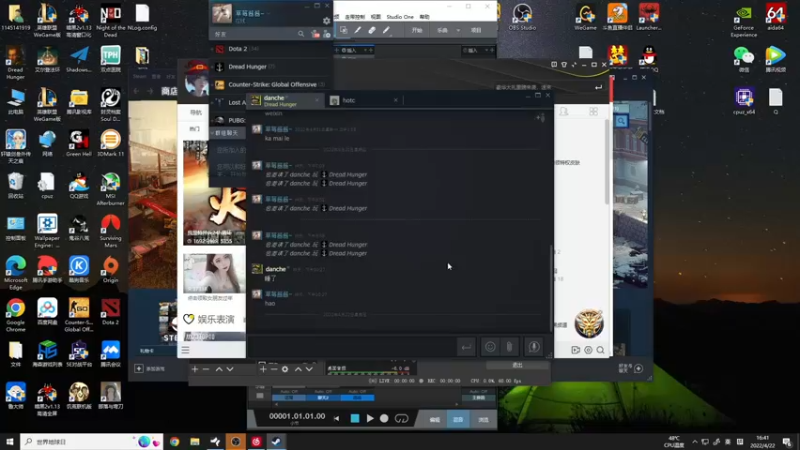Image resolution: width=800 pixels, height=450 pixels.
Task: Expand Counter-Strike: Global Offensive friends group
Action: coord(212,85)
